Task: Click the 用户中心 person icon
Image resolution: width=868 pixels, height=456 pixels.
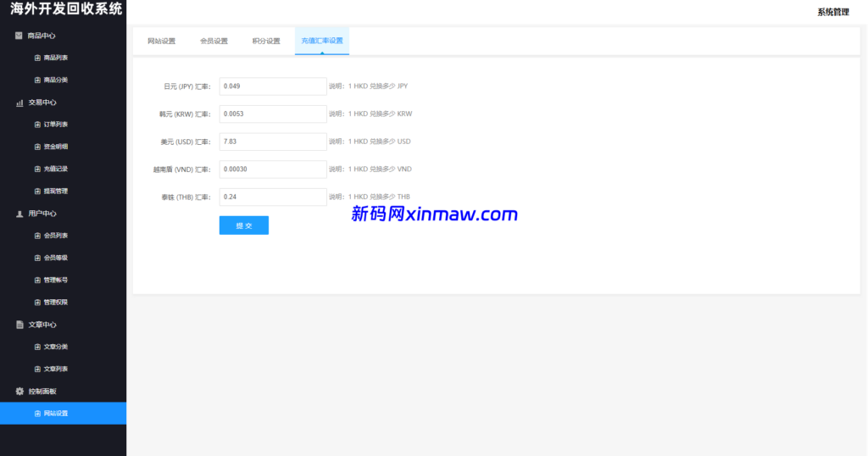Action: (19, 214)
